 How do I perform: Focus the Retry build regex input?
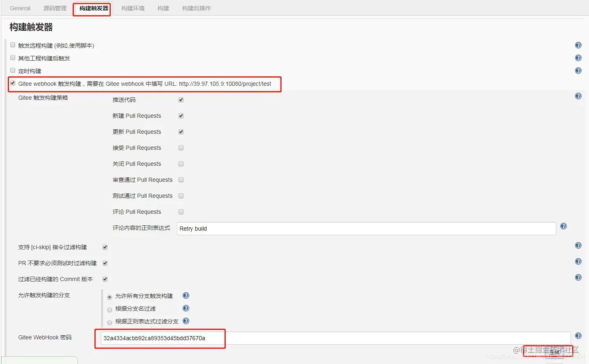pyautogui.click(x=366, y=229)
